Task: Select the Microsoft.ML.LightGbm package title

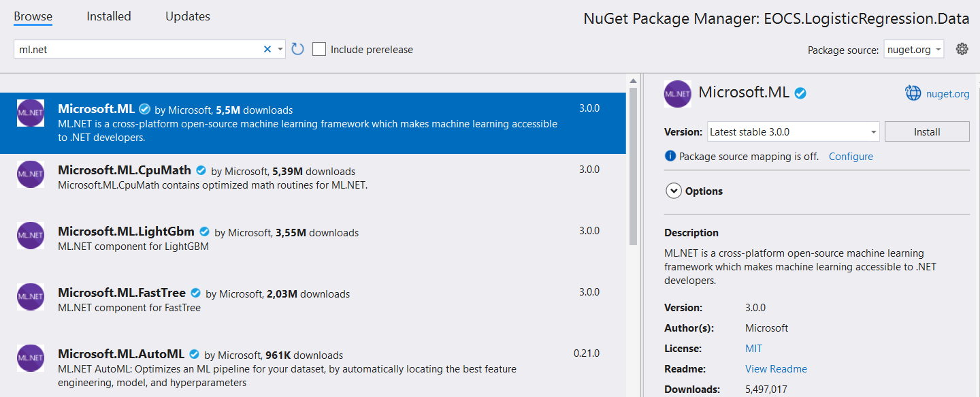Action: point(127,232)
